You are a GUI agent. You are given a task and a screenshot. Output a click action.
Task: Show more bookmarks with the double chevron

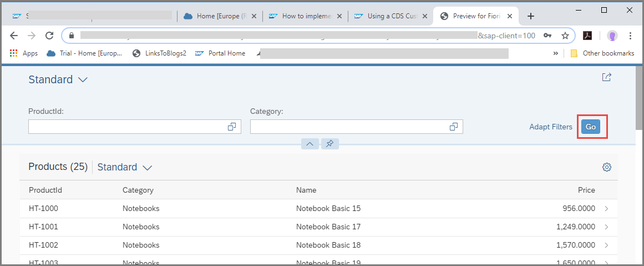point(556,53)
